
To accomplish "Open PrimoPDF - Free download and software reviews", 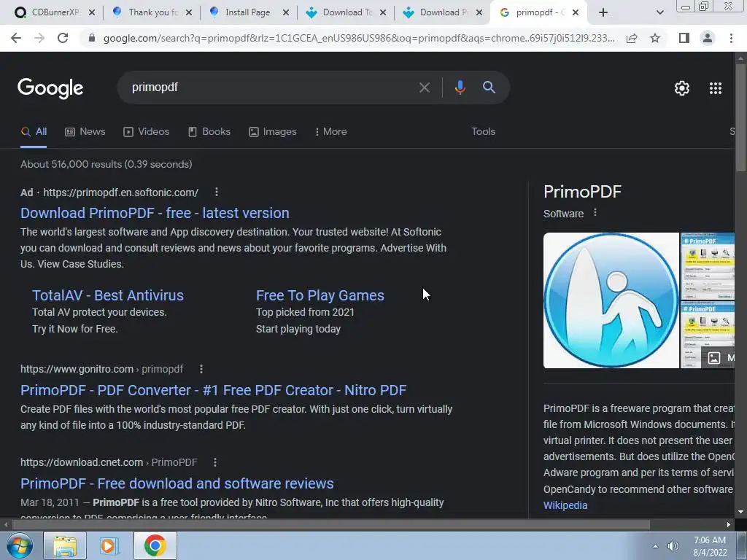I will 177,483.
